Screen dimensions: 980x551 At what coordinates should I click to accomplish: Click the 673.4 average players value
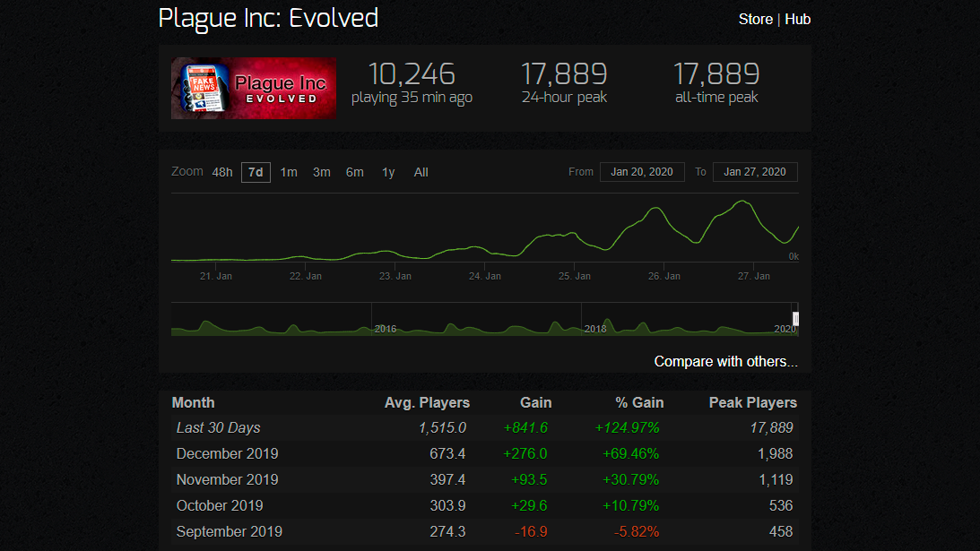click(447, 454)
